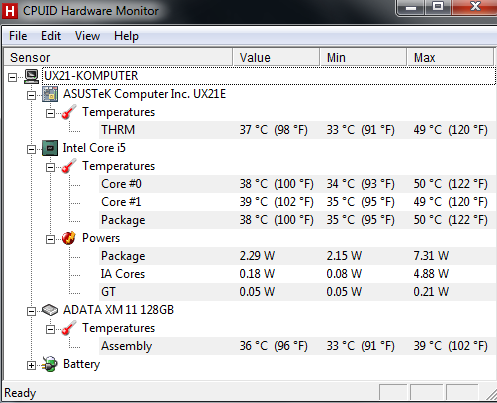Screen dimensions: 497x403
Task: Click the thermometer icon under Intel Core i5
Action: click(69, 166)
